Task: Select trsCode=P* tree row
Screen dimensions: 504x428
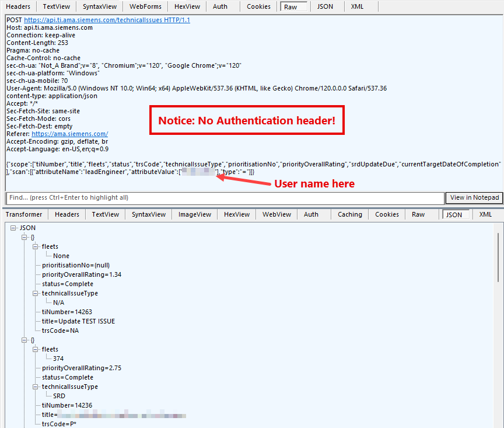Action: [59, 424]
